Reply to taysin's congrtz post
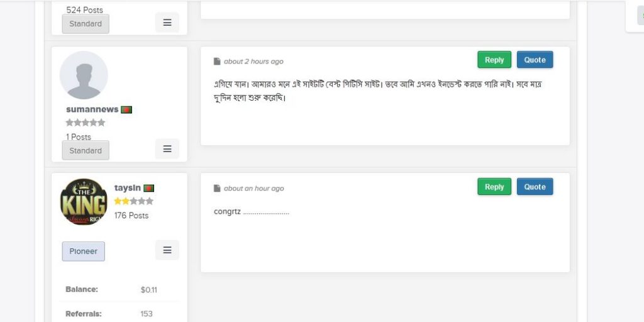The width and height of the screenshot is (644, 322). click(x=494, y=187)
